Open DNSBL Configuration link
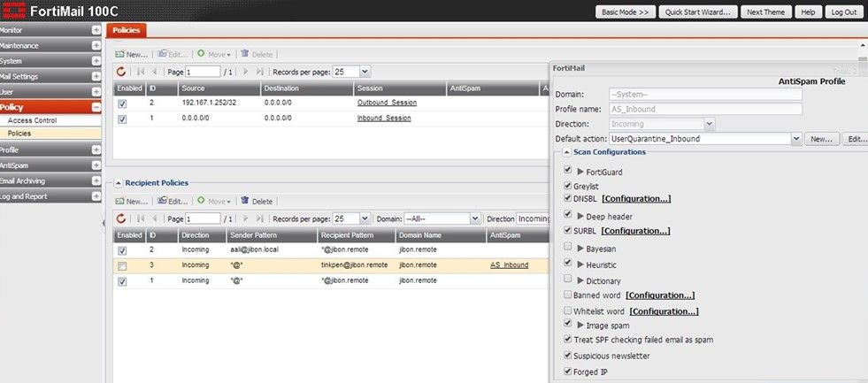The height and width of the screenshot is (383, 868). point(636,198)
